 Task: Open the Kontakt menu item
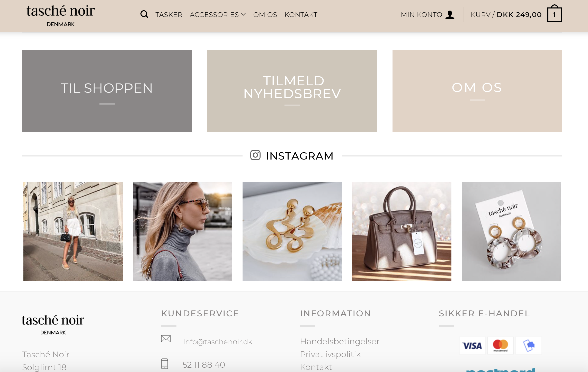301,15
